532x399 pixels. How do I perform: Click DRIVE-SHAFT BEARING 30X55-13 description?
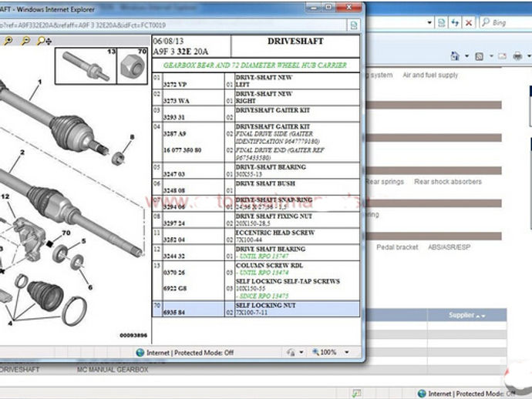pos(271,170)
